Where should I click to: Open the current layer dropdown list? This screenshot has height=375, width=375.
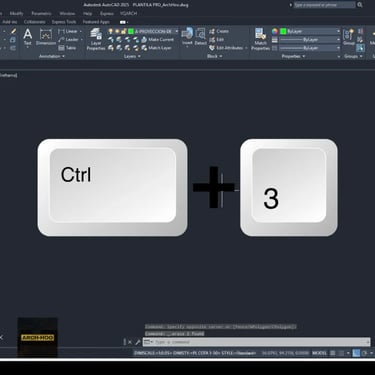click(x=177, y=31)
